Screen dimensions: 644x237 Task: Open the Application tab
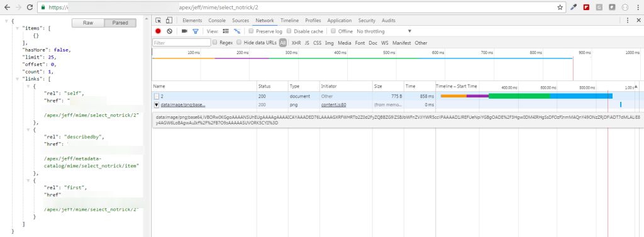click(x=339, y=21)
